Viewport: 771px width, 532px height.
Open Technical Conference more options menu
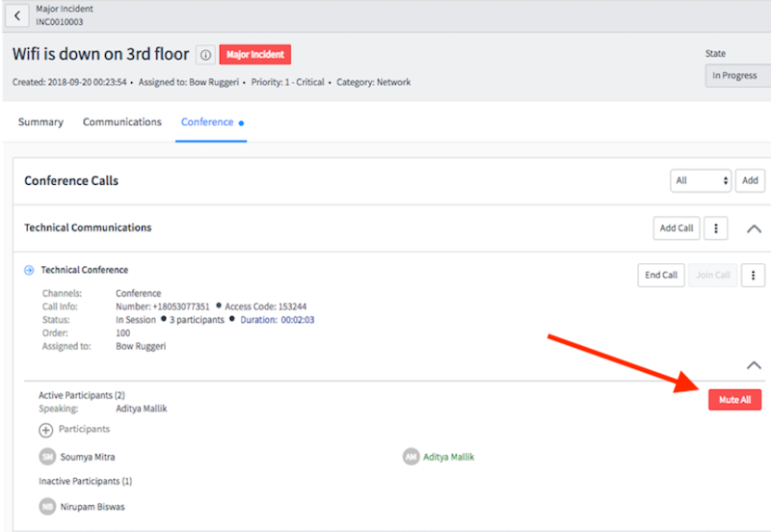point(753,276)
